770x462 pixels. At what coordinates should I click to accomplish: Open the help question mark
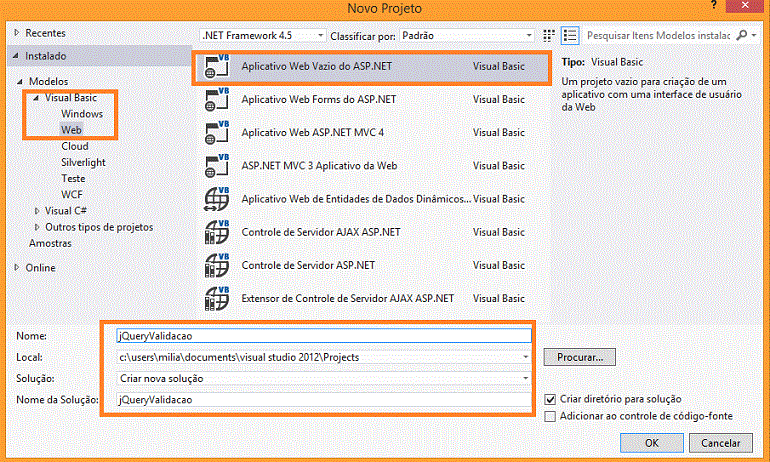[714, 5]
